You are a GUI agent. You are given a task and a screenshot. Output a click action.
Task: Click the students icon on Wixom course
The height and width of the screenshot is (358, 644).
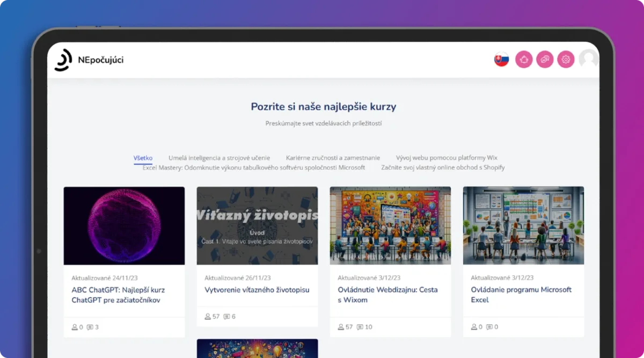(x=341, y=327)
